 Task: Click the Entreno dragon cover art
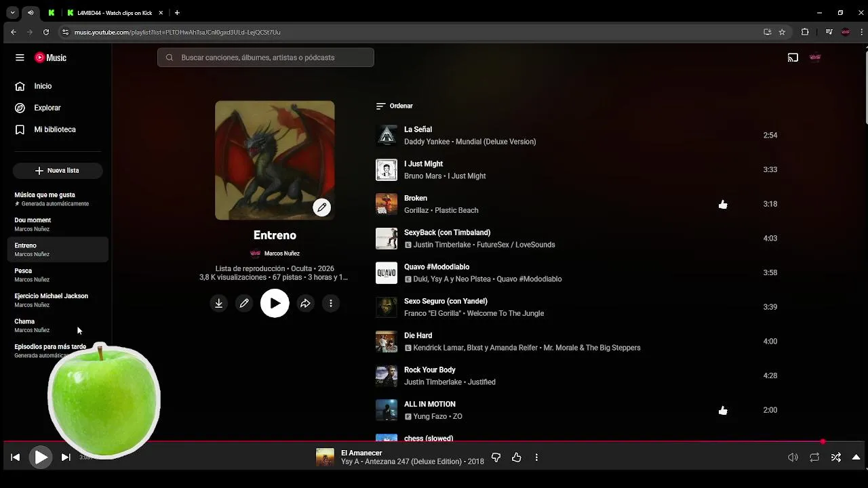coord(275,161)
